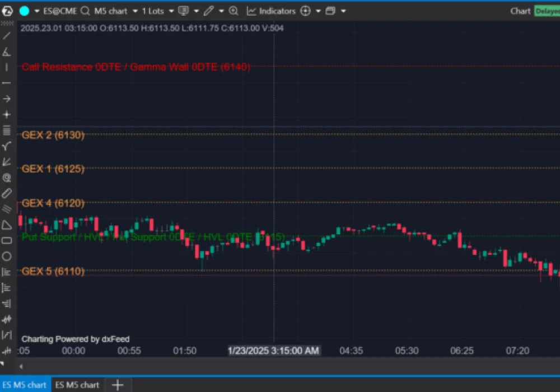
Task: Select the right arrow ray tool
Action: [6, 99]
